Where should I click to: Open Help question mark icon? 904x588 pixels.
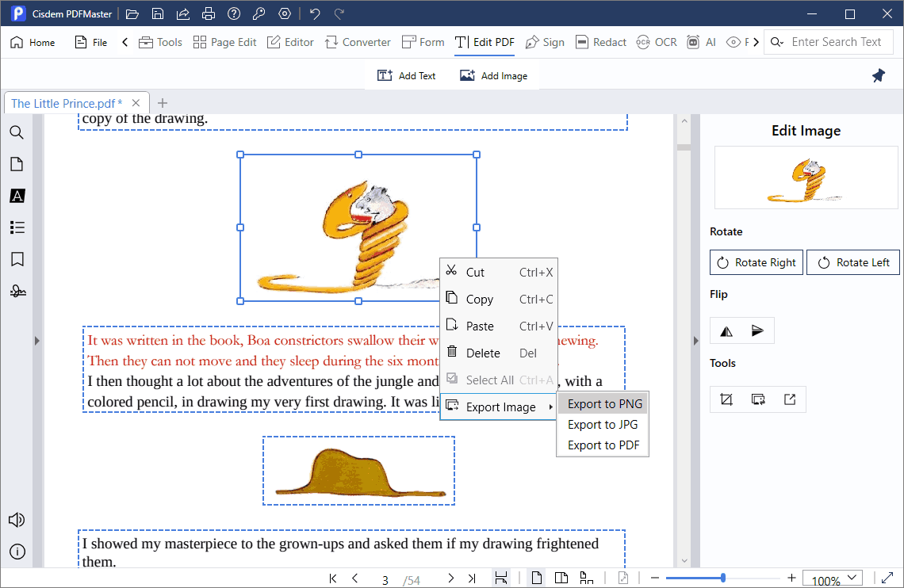233,13
